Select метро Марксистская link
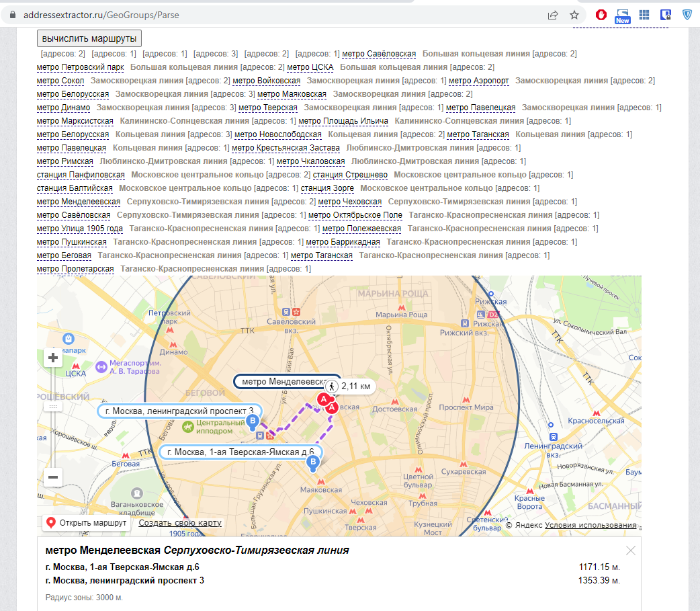This screenshot has height=611, width=700. pos(75,121)
